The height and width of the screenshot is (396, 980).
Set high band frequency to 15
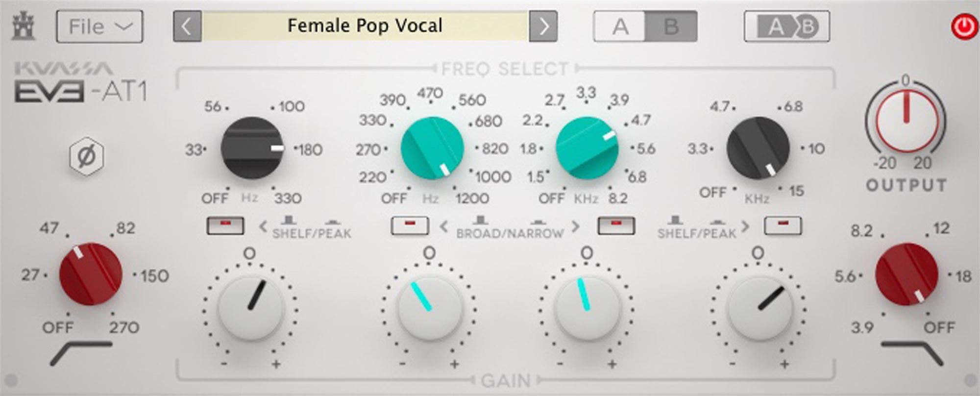click(797, 191)
